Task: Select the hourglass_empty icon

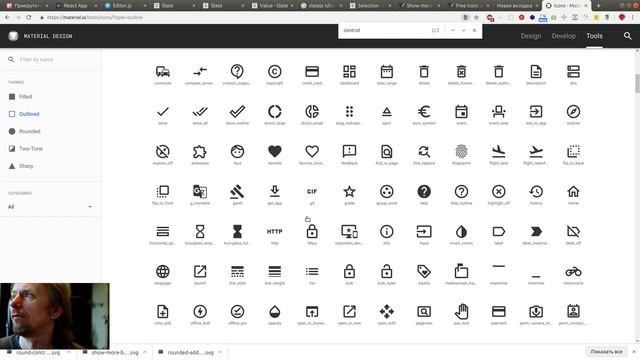Action: tap(200, 231)
